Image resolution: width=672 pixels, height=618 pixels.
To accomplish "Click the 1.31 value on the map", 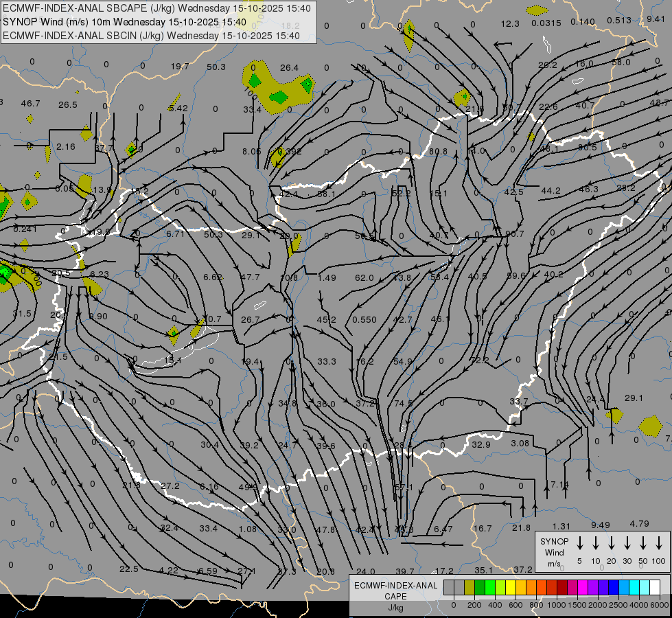I will point(561,526).
